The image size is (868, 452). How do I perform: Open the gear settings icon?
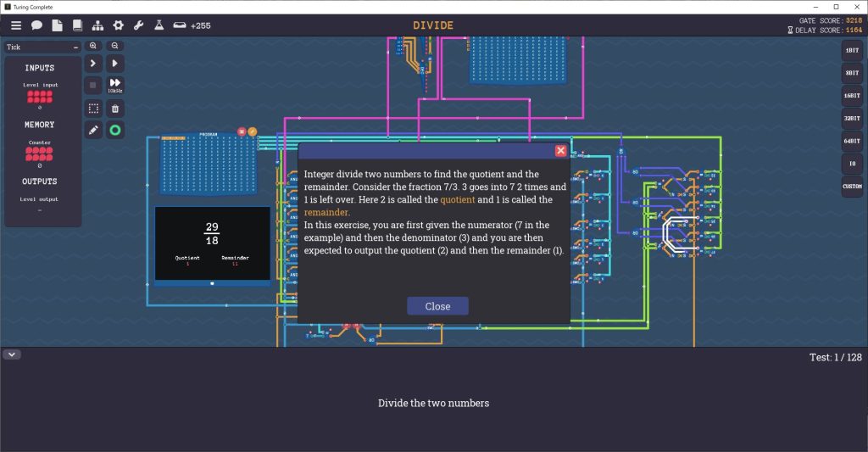pos(119,25)
